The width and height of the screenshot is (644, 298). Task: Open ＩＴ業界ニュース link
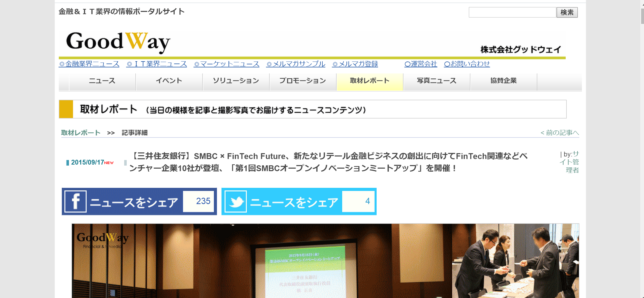(x=157, y=64)
